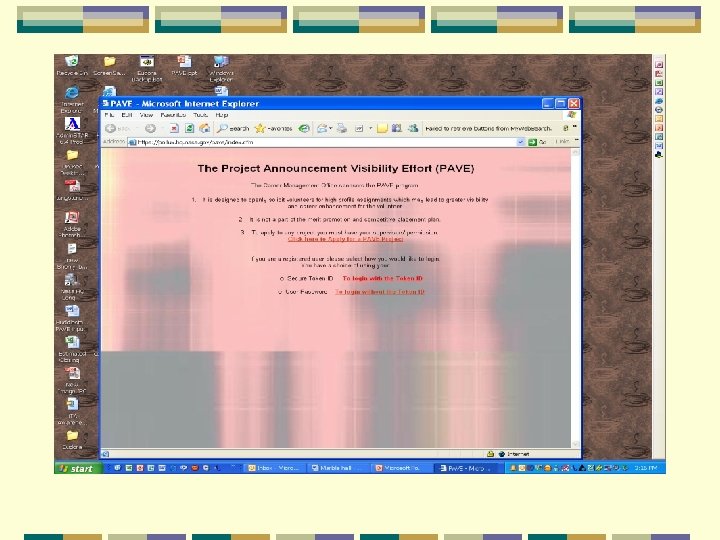Click the 'Failed to retrieve buttons' toolbar text
Image resolution: width=720 pixels, height=540 pixels.
click(489, 129)
